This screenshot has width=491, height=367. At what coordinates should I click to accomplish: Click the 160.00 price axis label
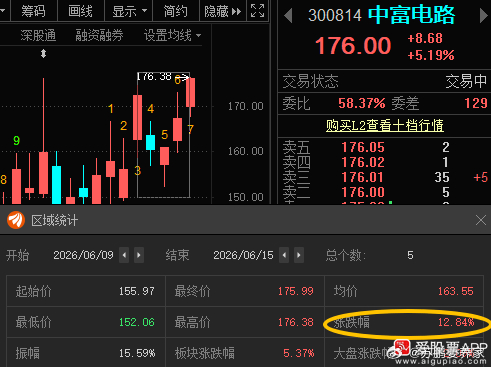click(246, 152)
